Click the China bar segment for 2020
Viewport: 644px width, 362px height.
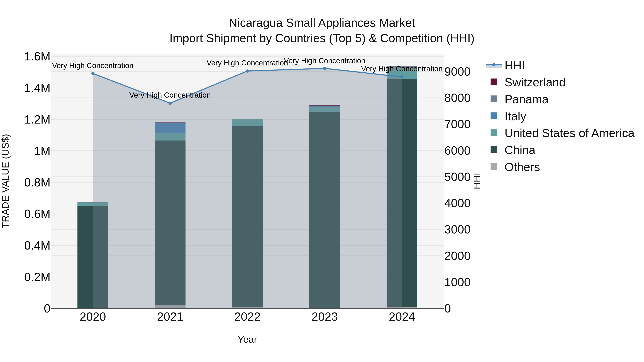tap(93, 257)
